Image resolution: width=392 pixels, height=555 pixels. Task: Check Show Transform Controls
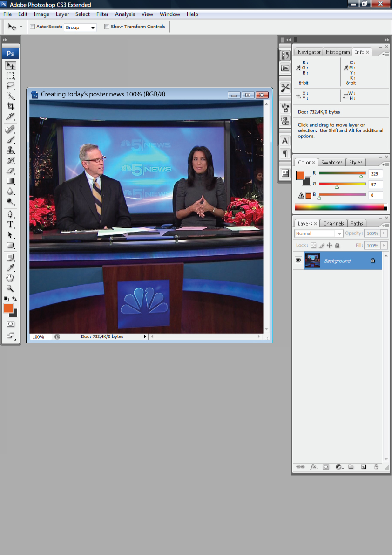tap(107, 27)
